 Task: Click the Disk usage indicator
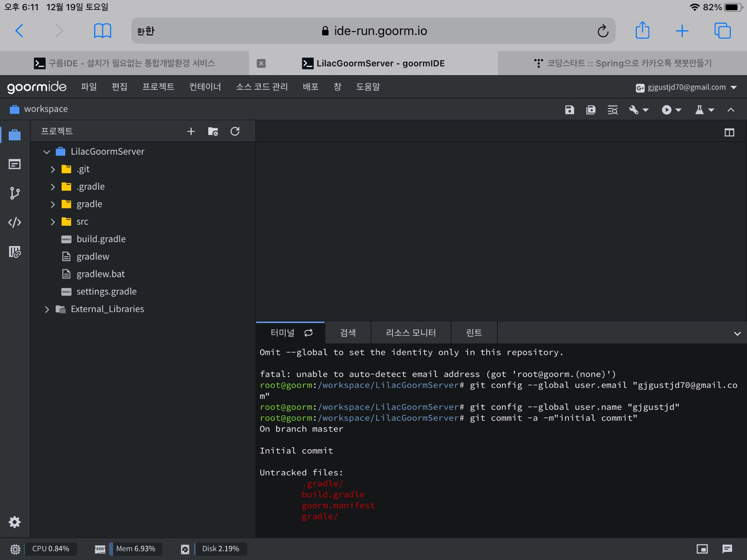(x=220, y=549)
